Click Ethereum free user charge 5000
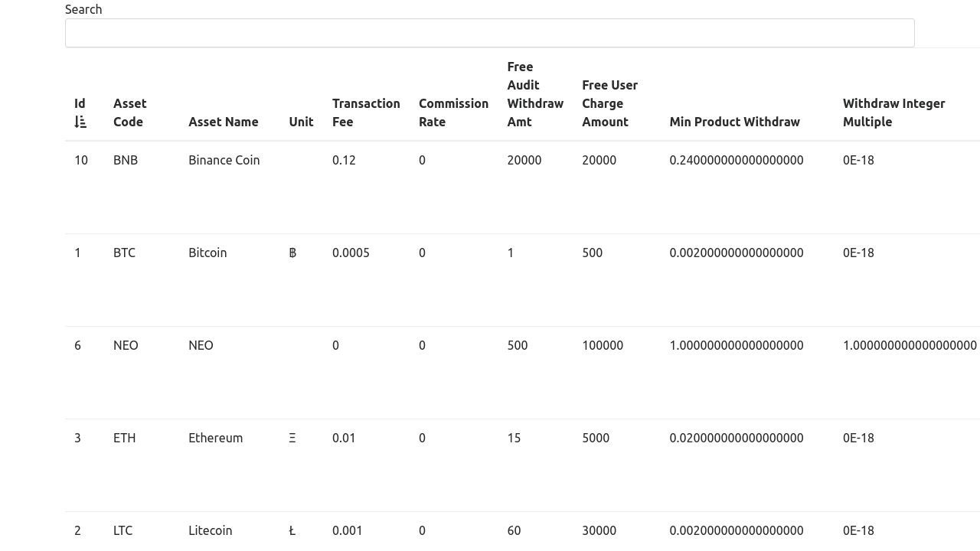Image resolution: width=980 pixels, height=551 pixels. [596, 438]
